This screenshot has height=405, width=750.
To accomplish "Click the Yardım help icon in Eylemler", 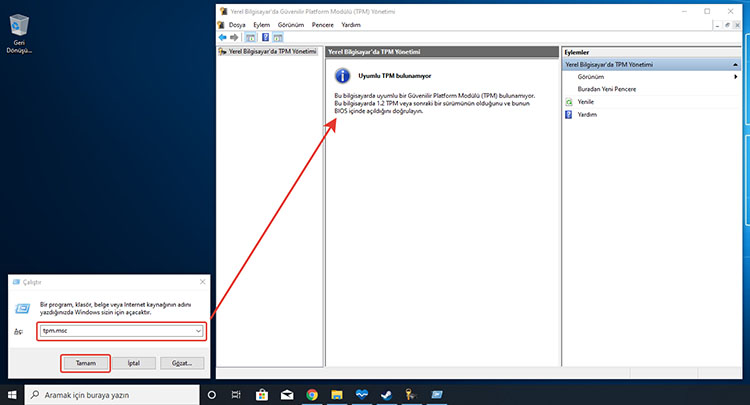I will pyautogui.click(x=569, y=115).
